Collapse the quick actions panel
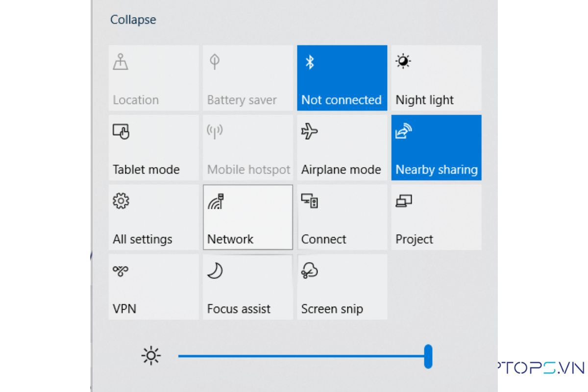 point(133,20)
